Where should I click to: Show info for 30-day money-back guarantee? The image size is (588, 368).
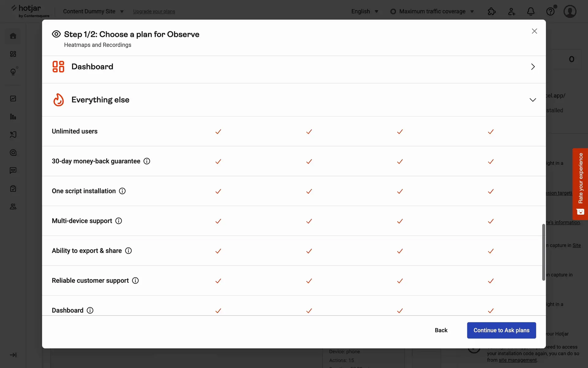click(x=147, y=161)
